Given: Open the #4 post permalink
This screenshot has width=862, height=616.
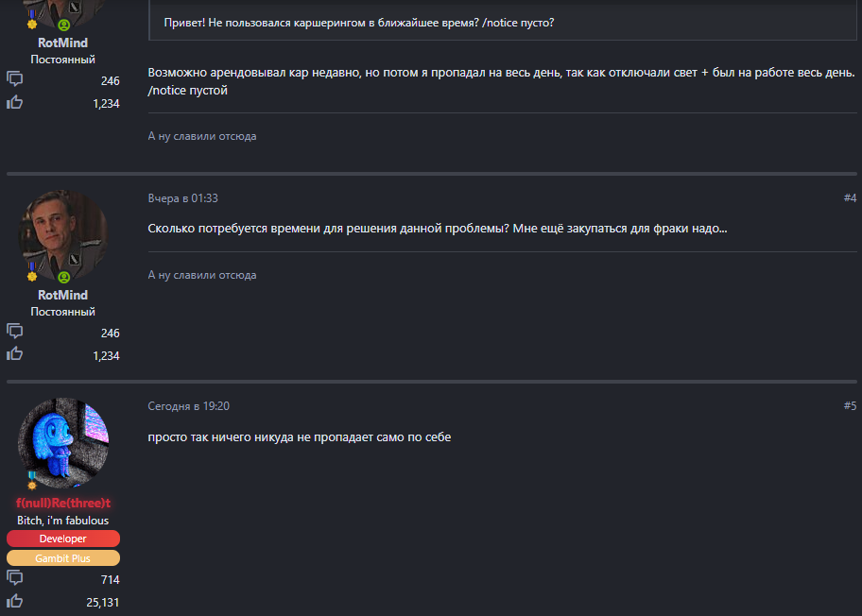Looking at the screenshot, I should (x=850, y=198).
